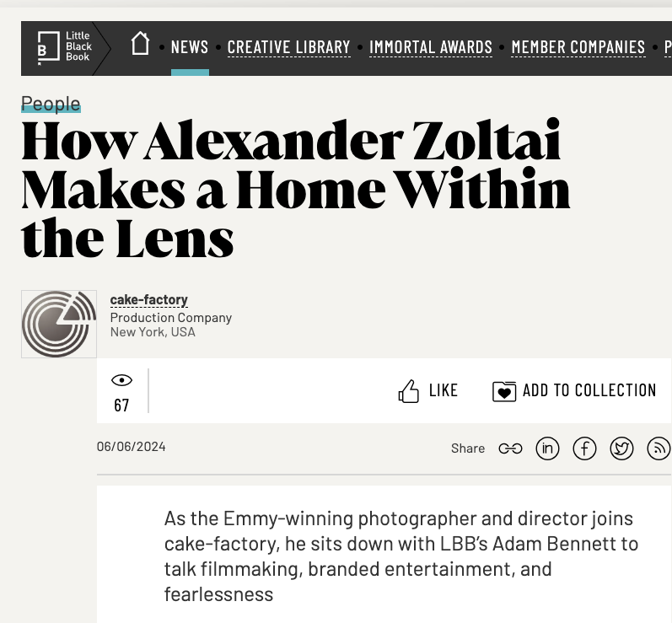672x623 pixels.
Task: Share the article on Twitter
Action: pyautogui.click(x=621, y=448)
